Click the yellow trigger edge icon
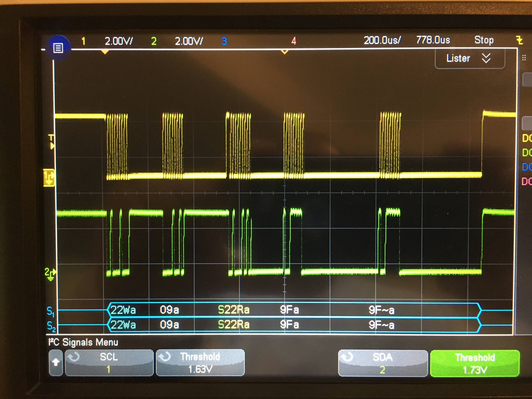 pos(519,40)
